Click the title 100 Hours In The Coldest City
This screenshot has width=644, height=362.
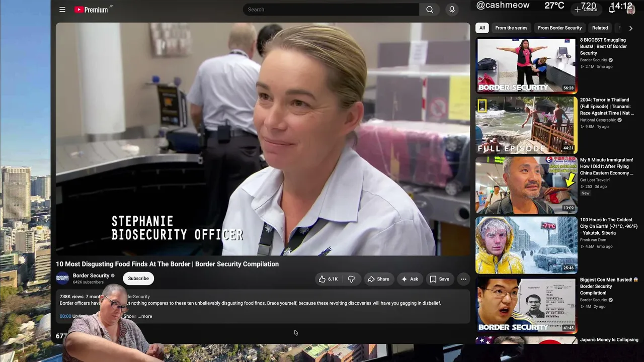pyautogui.click(x=609, y=226)
